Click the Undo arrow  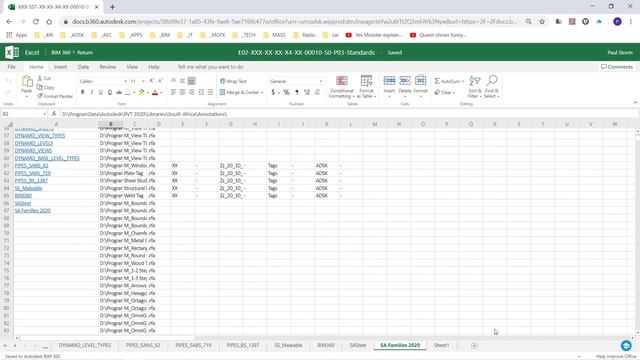coord(8,82)
